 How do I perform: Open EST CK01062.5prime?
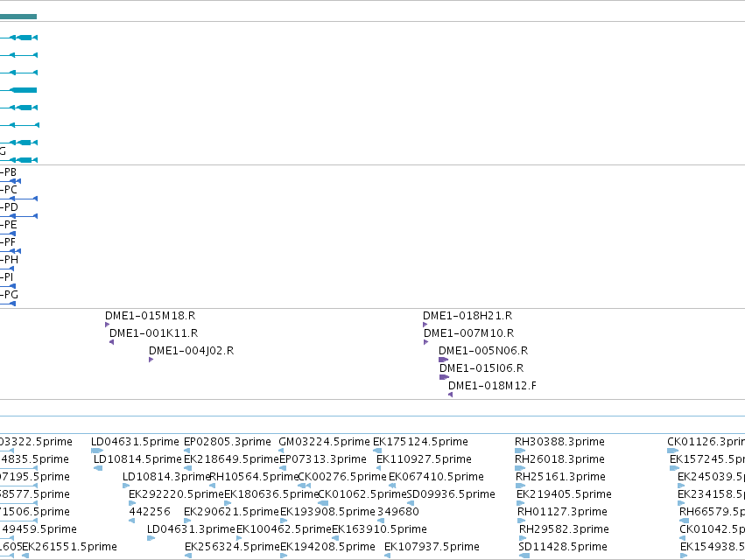point(362,494)
